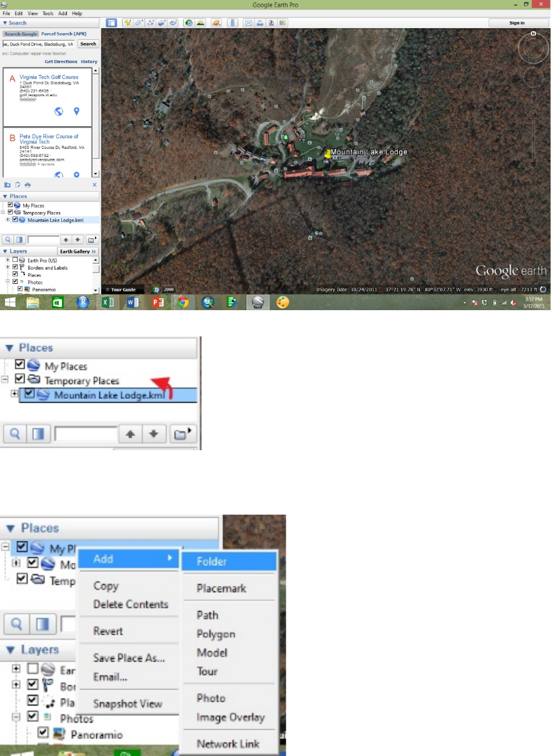This screenshot has width=551, height=756.
Task: Expand the Borders and Labels layer node
Action: tap(8, 267)
